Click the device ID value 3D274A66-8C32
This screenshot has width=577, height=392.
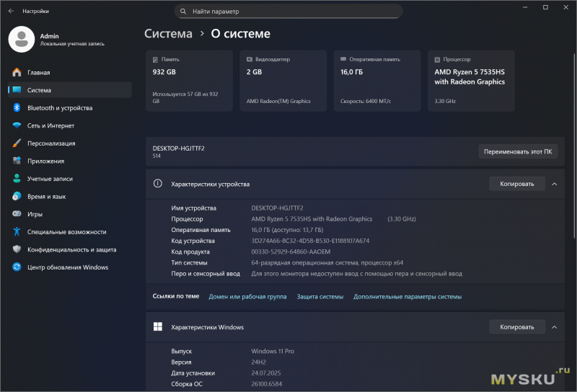pyautogui.click(x=310, y=241)
